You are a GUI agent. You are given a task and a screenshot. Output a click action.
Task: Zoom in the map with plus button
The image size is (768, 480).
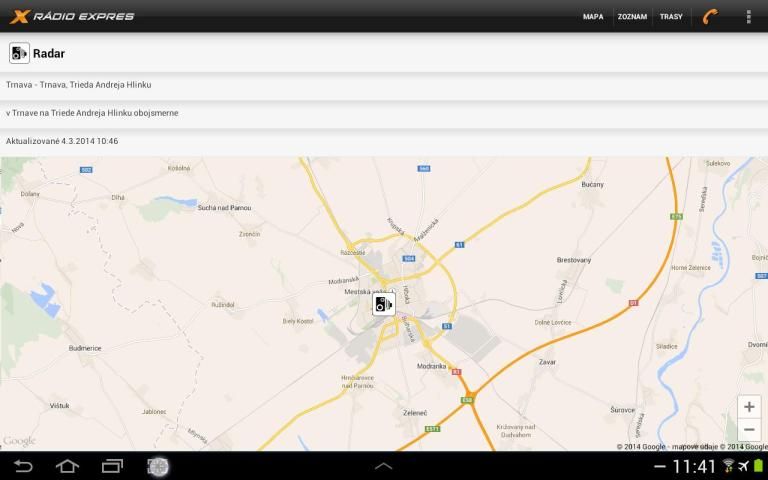coord(749,407)
